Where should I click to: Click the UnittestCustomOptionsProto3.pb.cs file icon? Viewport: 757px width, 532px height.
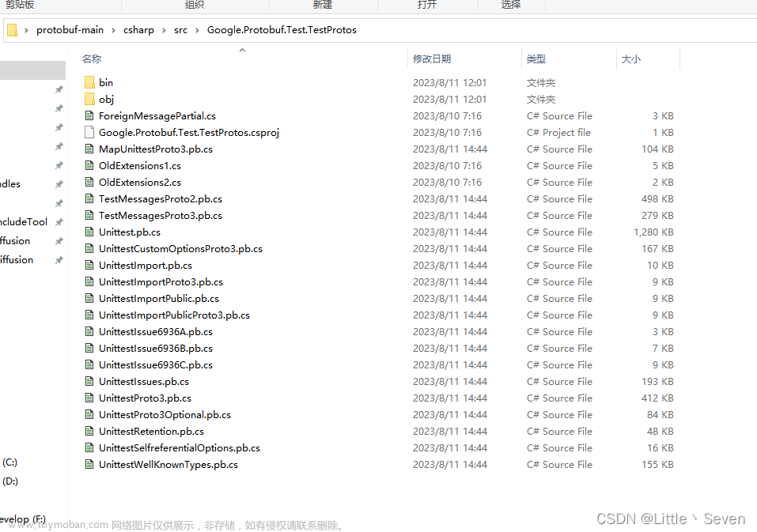[89, 249]
